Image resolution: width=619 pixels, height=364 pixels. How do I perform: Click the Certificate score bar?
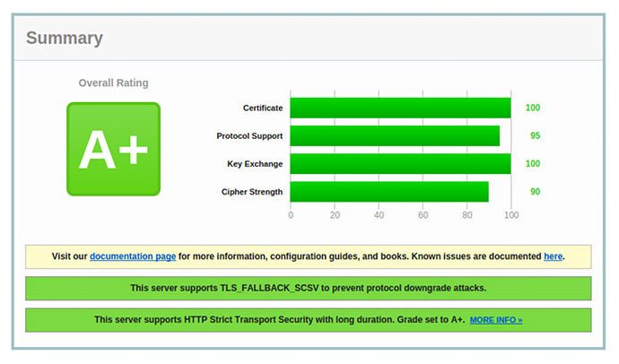(400, 108)
